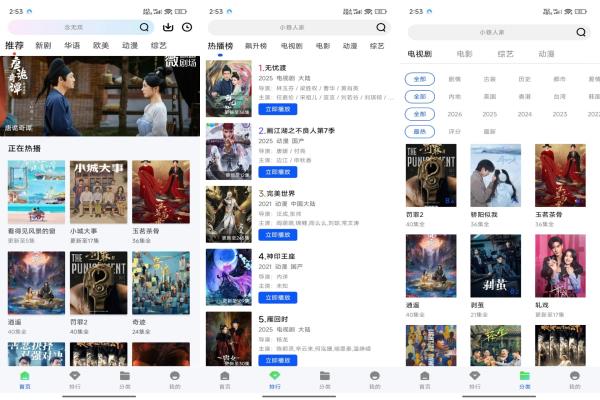600x400 pixels.
Task: Open the 小城大事 poster thumbnail
Action: pyautogui.click(x=97, y=192)
